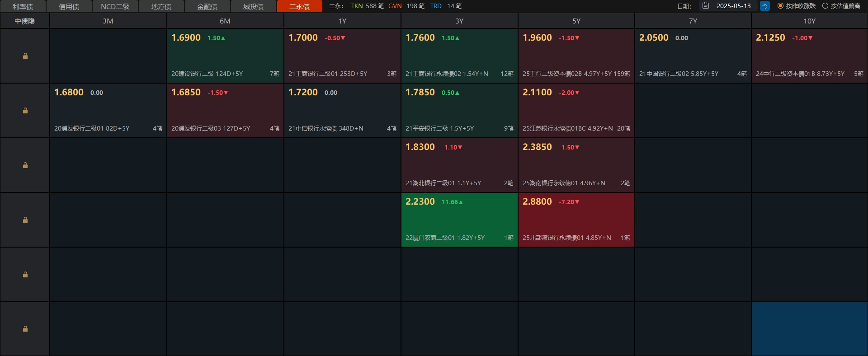868x356 pixels.
Task: Switch to 地方债 tab
Action: pyautogui.click(x=161, y=6)
